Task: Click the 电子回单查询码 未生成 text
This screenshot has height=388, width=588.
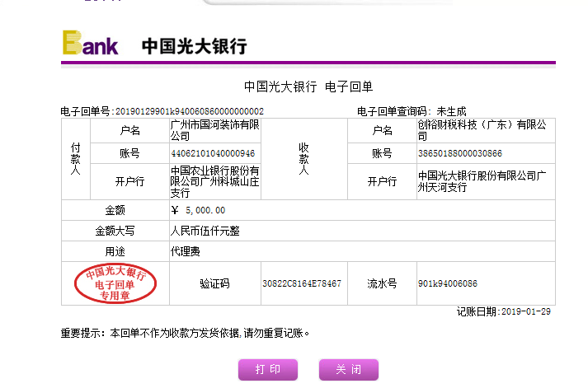Action: coord(412,111)
